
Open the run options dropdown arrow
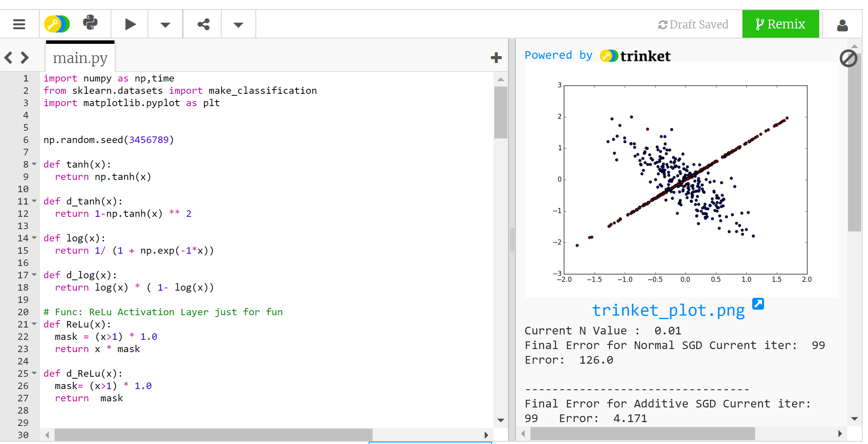click(x=165, y=24)
